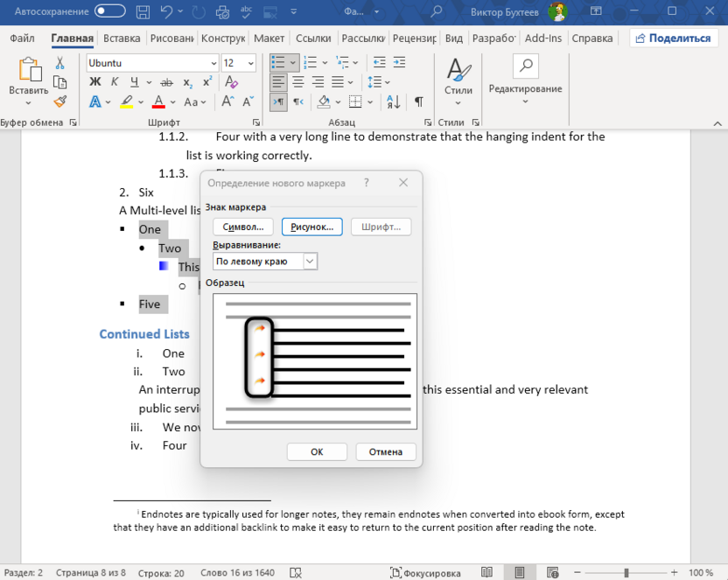Click the shading paint bucket icon
728x580 pixels.
click(x=324, y=101)
